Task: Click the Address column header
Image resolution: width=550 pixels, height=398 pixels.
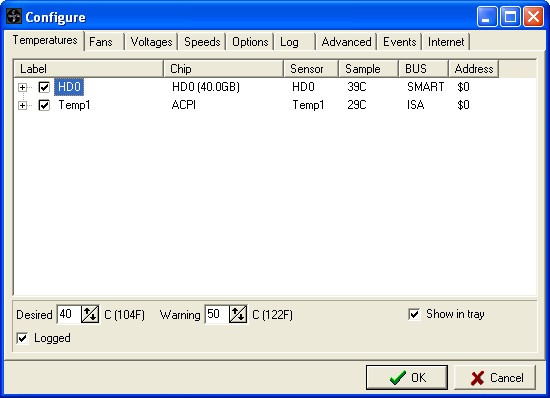Action: [474, 69]
